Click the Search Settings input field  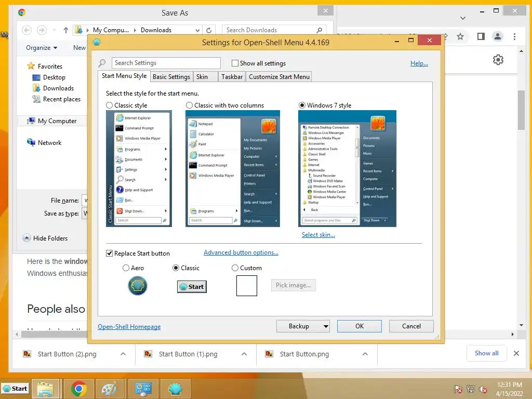(166, 63)
